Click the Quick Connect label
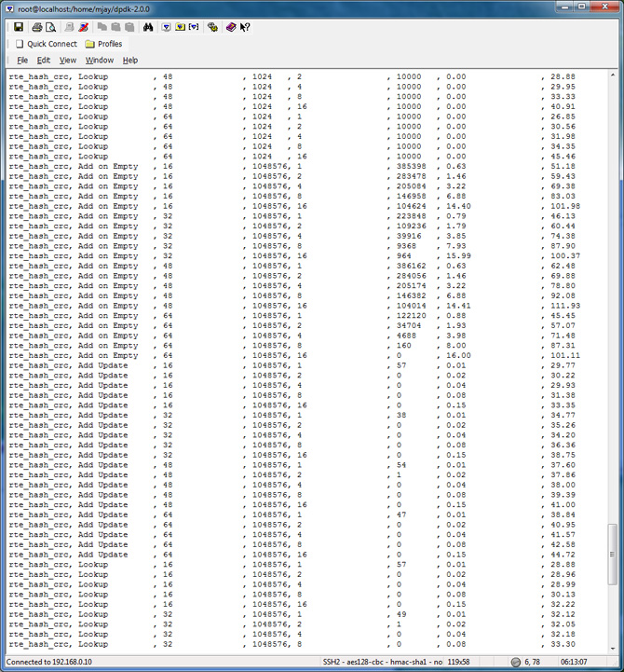This screenshot has height=672, width=624. (x=52, y=44)
